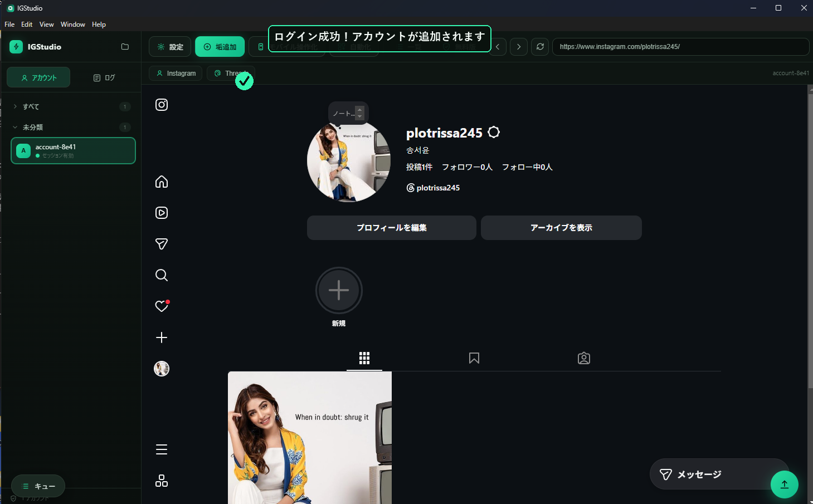Click the profile picture of plotrissa245
The height and width of the screenshot is (504, 813).
click(x=349, y=160)
